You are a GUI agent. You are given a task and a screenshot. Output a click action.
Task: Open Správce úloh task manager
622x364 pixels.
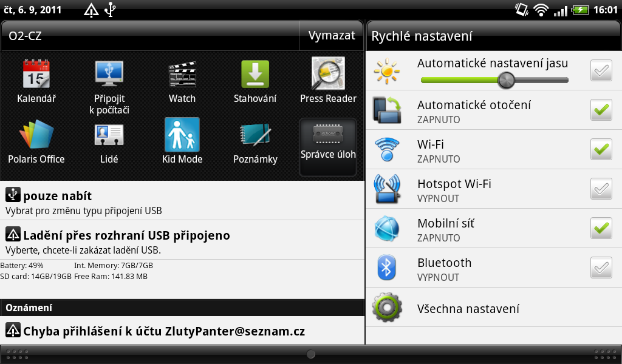coord(327,141)
